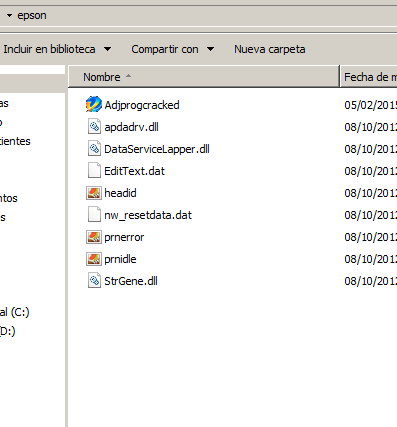Select the file name apdadrv.dll
Screen dimensions: 397x427
click(x=131, y=127)
